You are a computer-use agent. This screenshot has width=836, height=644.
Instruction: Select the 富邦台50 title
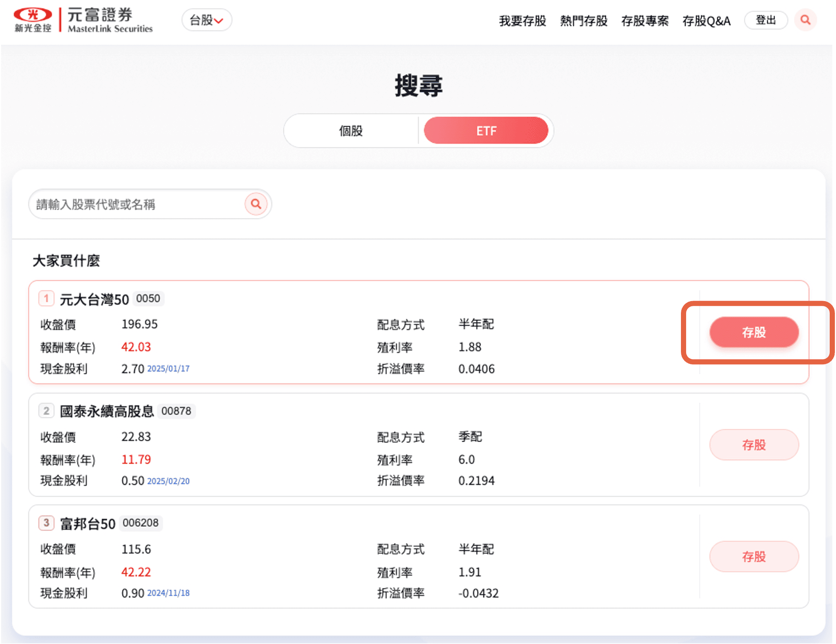(x=88, y=523)
